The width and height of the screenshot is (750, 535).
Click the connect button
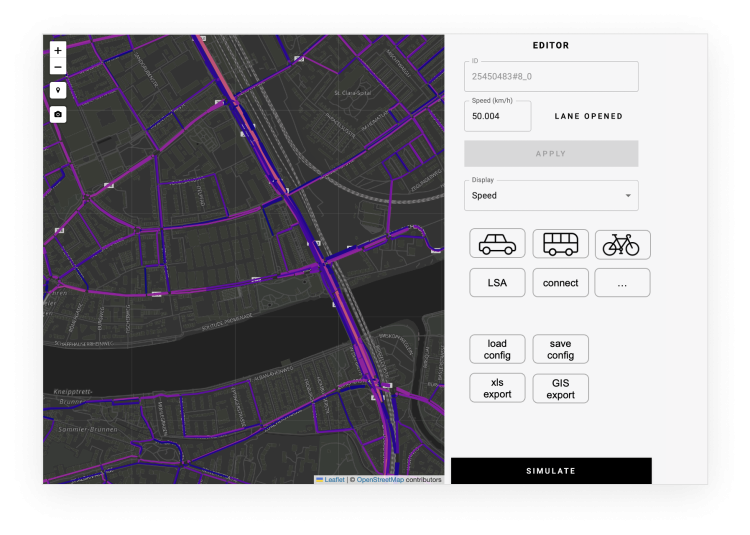tap(560, 283)
